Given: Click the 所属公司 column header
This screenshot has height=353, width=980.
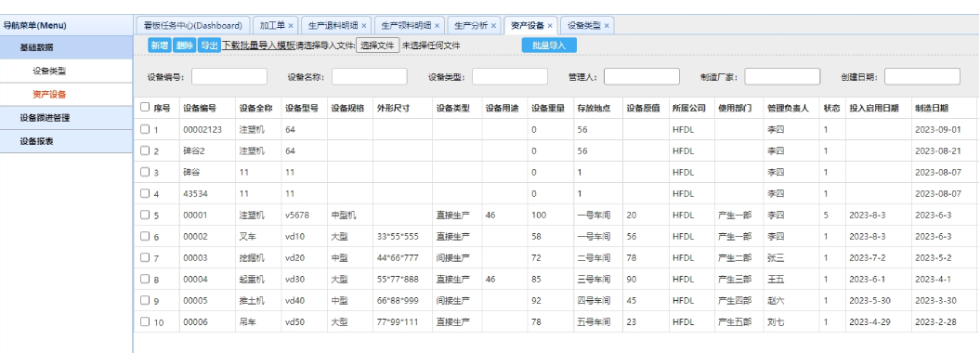Looking at the screenshot, I should click(688, 108).
